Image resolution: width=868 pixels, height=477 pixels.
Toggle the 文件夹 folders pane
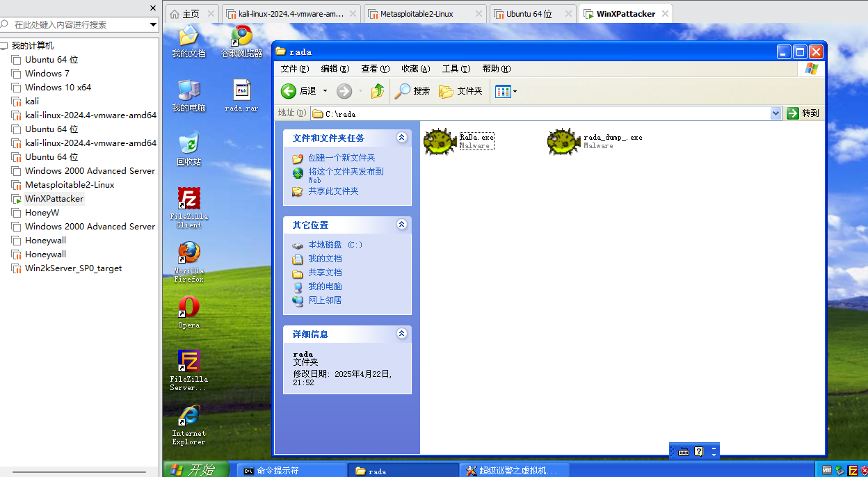460,91
